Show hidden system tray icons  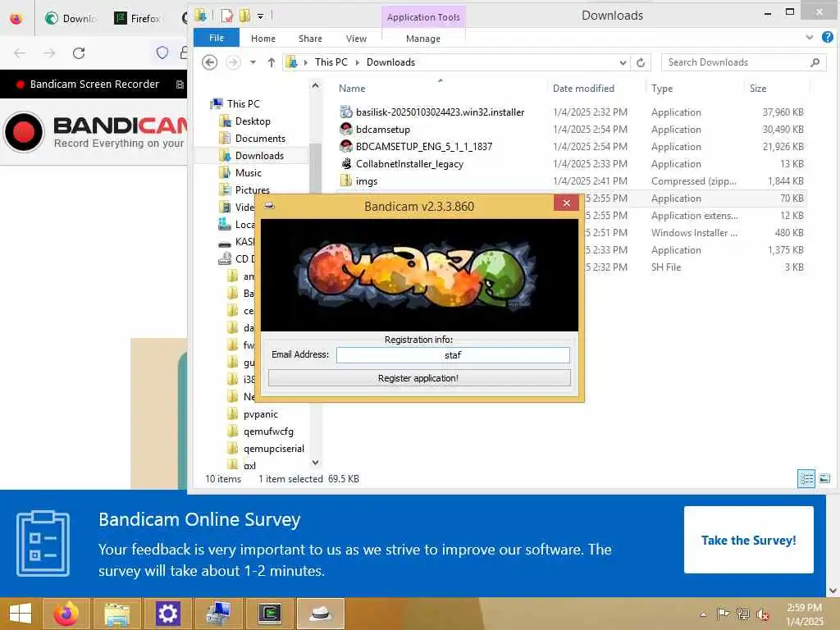click(x=703, y=614)
